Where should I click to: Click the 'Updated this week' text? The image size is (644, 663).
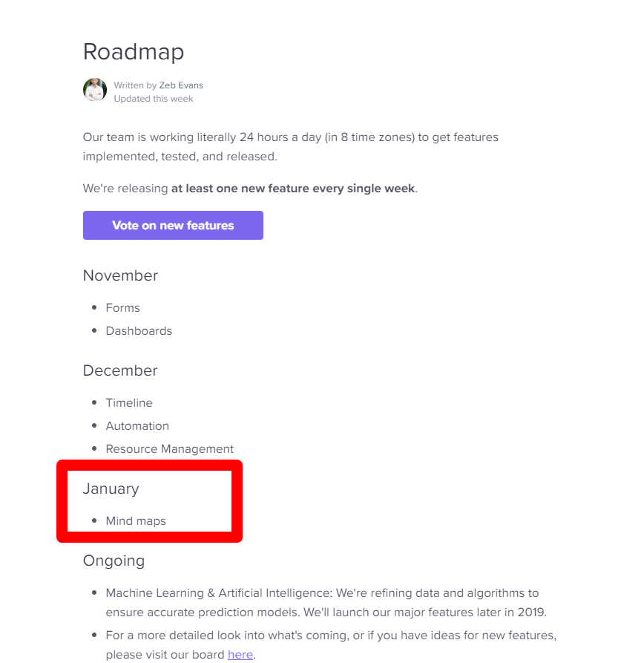tap(154, 99)
